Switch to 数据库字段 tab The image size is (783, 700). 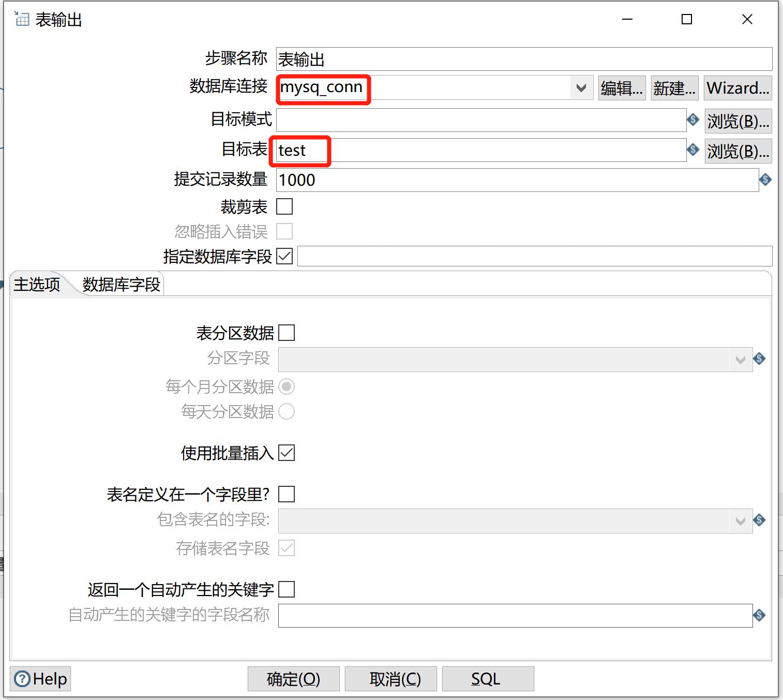coord(122,284)
